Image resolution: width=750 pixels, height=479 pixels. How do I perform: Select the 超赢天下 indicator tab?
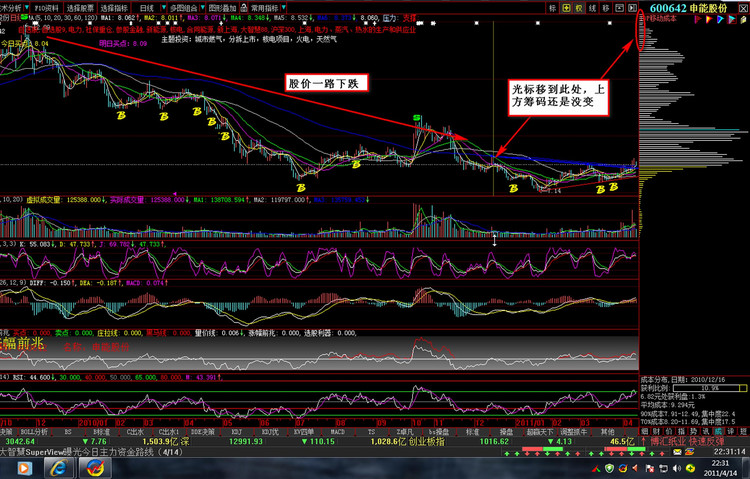tap(540, 432)
